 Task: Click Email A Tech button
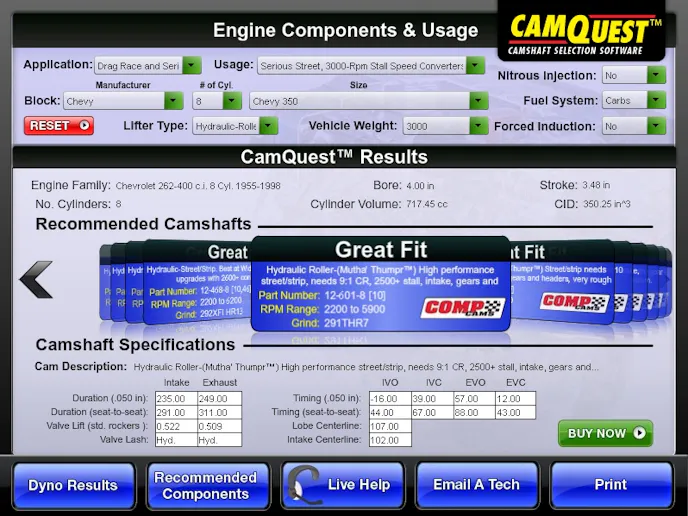click(476, 485)
